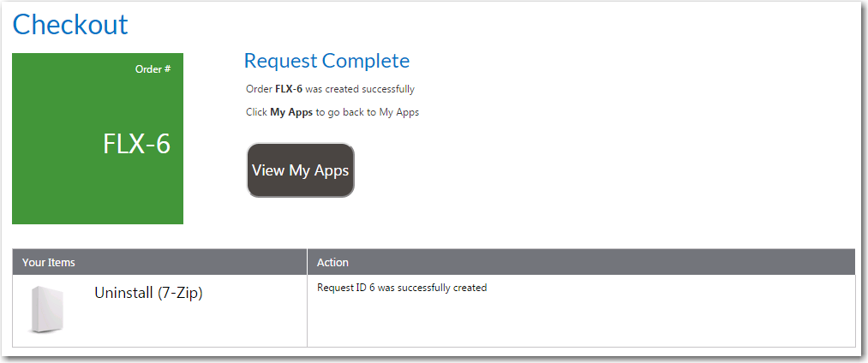Click the 7-Zip package box icon

click(47, 310)
